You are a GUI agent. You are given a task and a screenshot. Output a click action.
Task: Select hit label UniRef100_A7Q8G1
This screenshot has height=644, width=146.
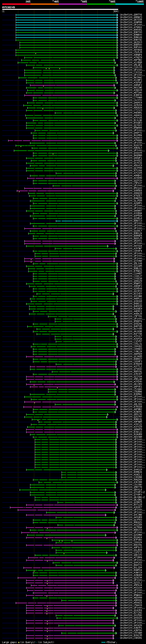(131, 27)
